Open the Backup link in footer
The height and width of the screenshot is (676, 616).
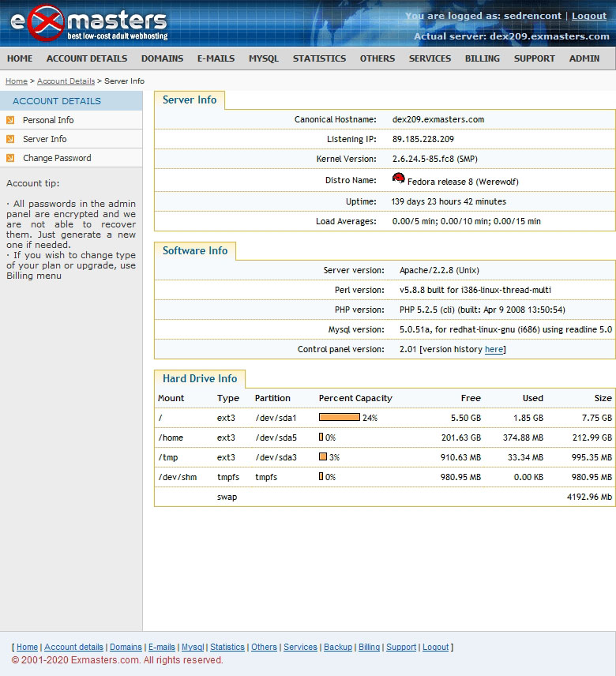pos(338,648)
